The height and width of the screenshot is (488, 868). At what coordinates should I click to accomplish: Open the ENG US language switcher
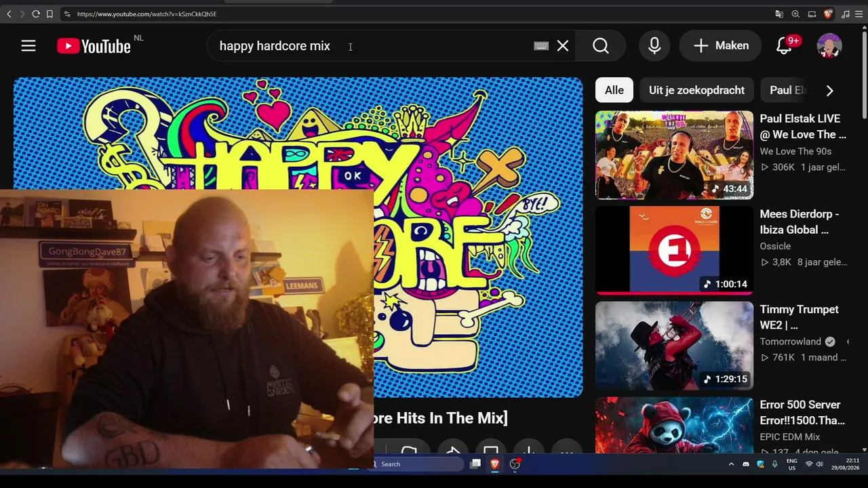point(792,464)
